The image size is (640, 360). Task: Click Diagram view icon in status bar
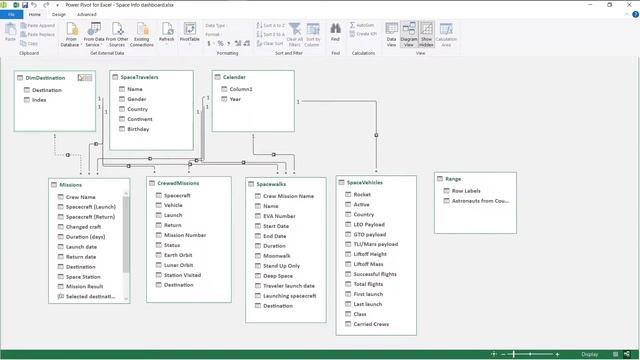click(x=627, y=354)
